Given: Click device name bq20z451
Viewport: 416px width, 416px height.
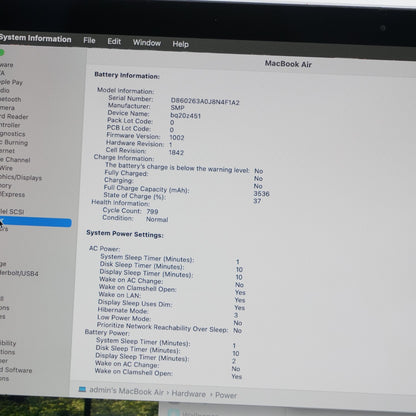Looking at the screenshot, I should pos(186,116).
